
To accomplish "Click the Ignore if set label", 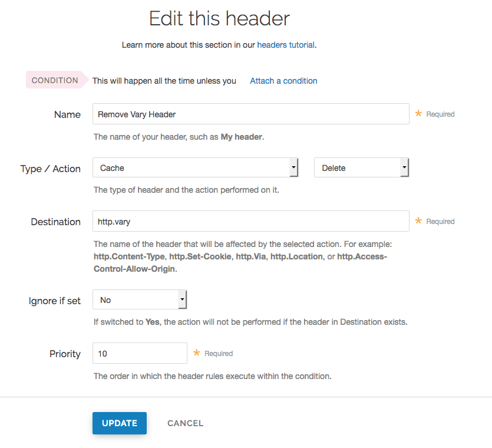I will click(x=55, y=301).
